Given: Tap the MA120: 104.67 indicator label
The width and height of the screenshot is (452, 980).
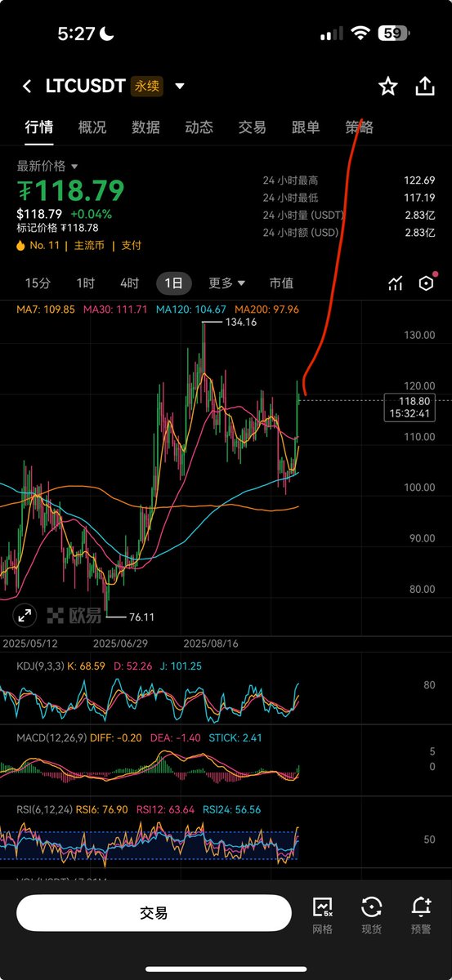Looking at the screenshot, I should click(x=190, y=310).
